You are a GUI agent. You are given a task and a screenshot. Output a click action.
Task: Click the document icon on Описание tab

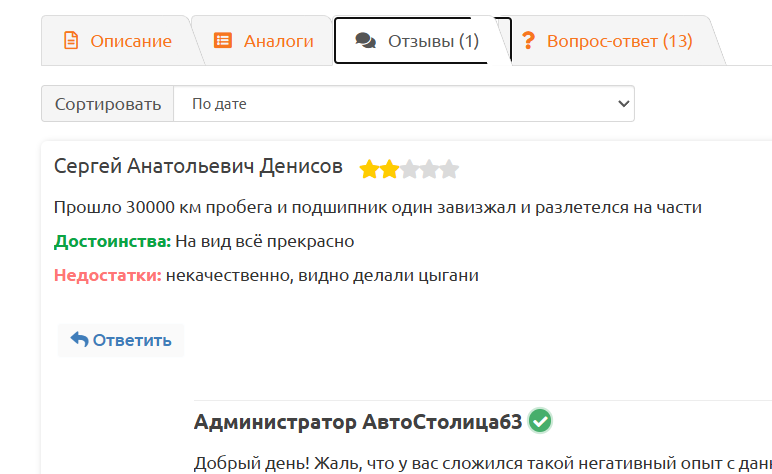(71, 40)
